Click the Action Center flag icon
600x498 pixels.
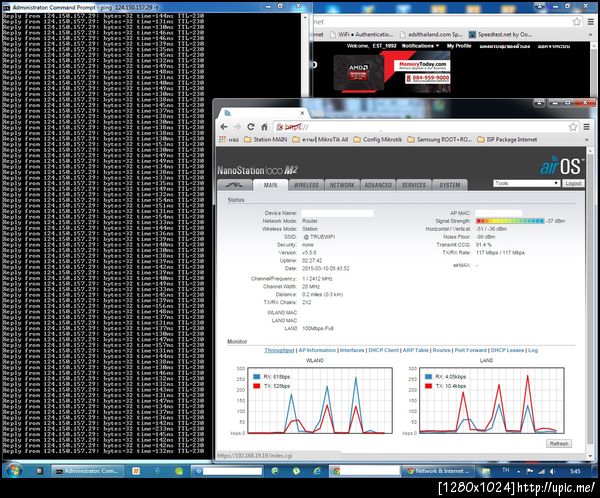[530, 471]
